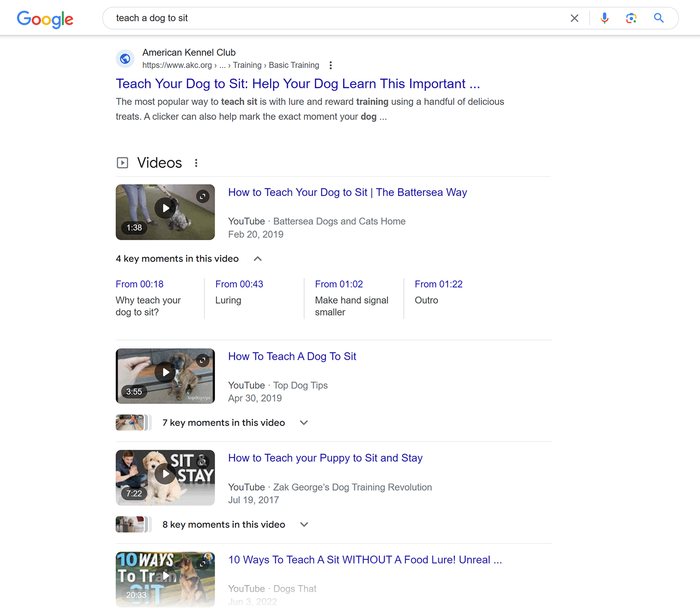700x614 pixels.
Task: Open Google Lens image search
Action: coord(631,18)
